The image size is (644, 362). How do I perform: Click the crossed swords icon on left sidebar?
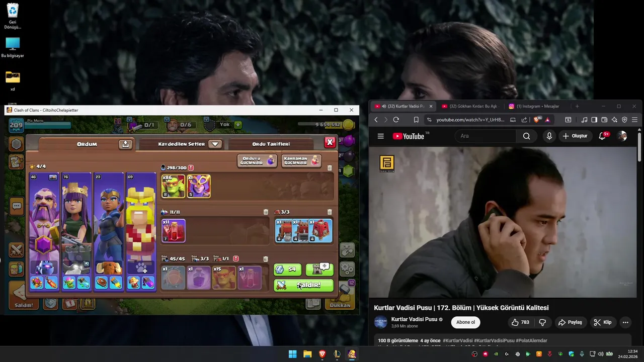(17, 250)
